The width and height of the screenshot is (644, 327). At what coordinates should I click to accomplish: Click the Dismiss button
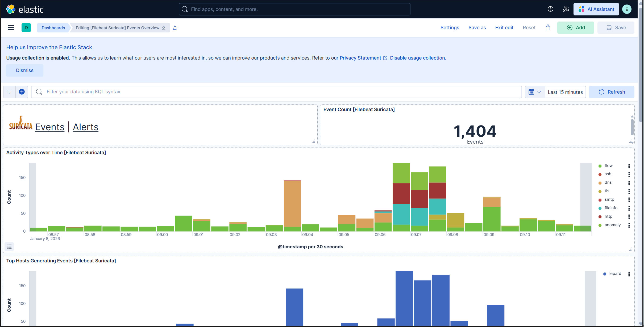(x=25, y=70)
